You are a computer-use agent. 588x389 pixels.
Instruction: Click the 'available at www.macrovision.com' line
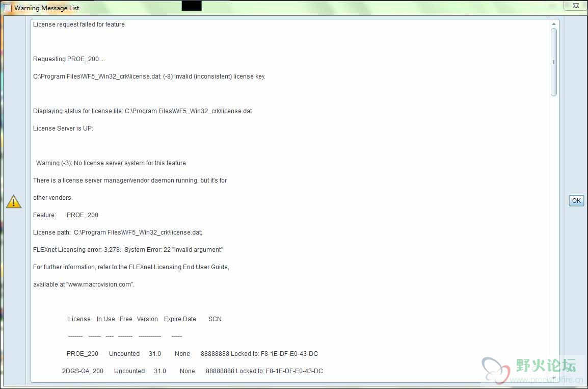click(84, 284)
